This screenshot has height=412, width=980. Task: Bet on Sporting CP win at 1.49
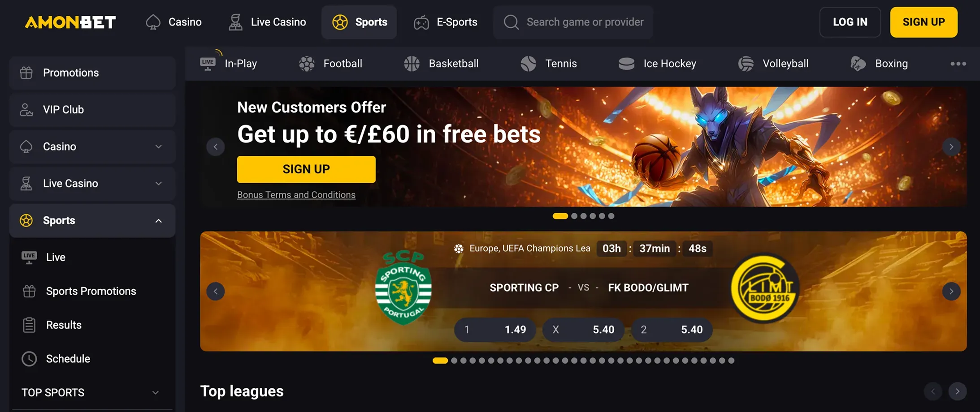pos(495,330)
